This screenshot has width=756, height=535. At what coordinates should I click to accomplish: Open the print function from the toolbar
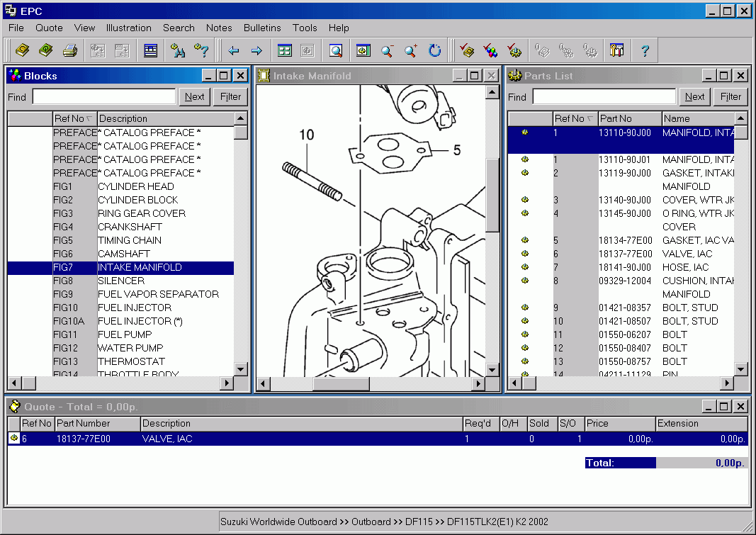[69, 50]
